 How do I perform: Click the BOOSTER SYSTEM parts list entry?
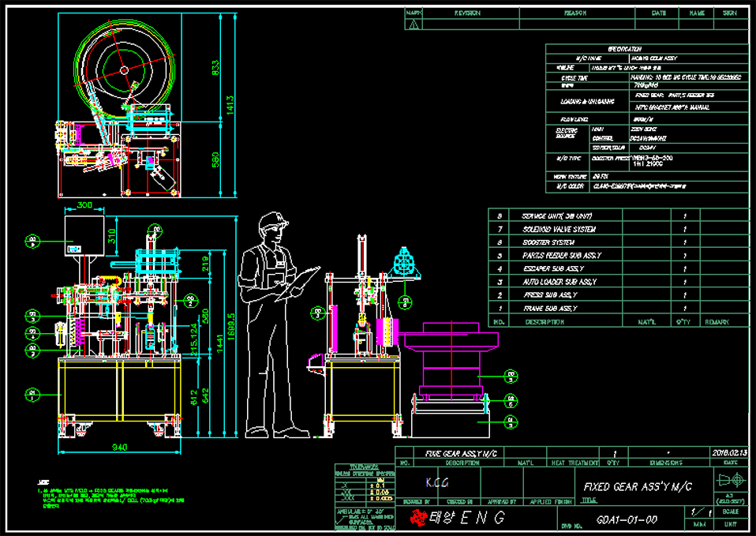[x=543, y=242]
